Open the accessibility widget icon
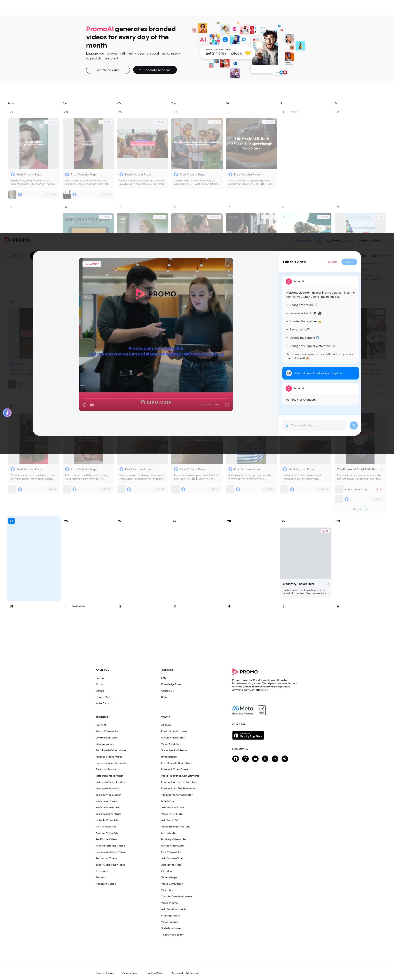Image resolution: width=394 pixels, height=980 pixels. (x=7, y=413)
